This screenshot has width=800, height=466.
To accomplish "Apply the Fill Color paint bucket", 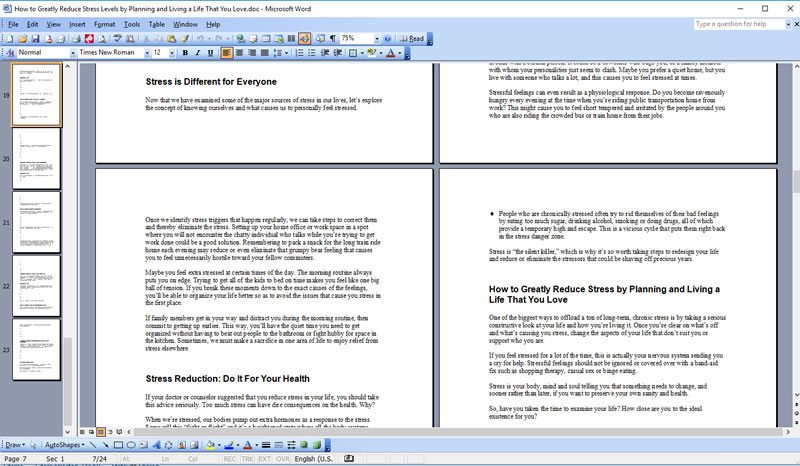I will (x=210, y=445).
